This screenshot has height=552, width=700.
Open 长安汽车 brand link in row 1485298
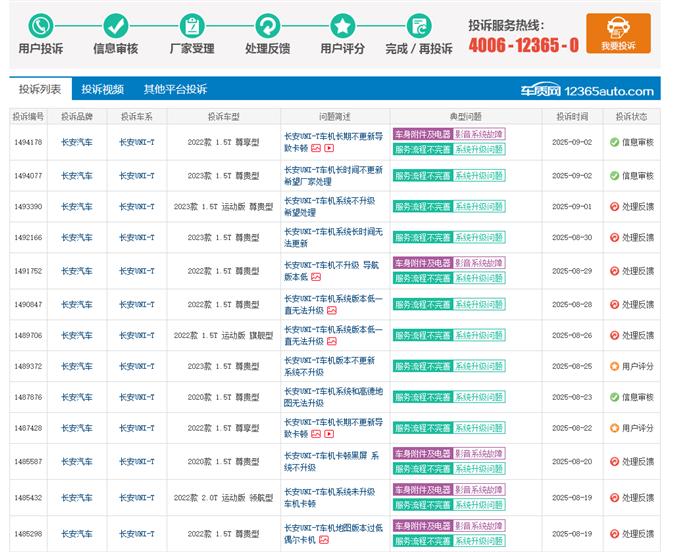(x=77, y=534)
